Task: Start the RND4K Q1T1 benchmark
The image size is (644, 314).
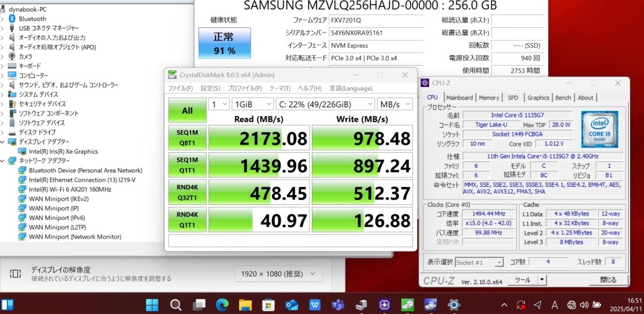Action: (x=188, y=219)
